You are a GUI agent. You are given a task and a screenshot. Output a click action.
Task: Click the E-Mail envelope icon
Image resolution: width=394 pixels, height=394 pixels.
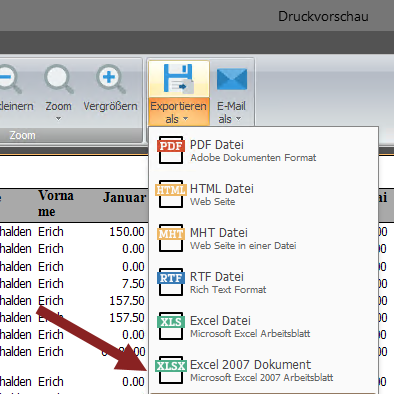click(232, 79)
